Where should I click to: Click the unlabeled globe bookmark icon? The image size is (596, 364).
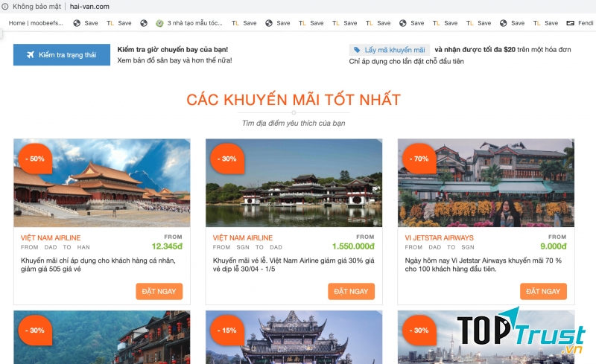coord(144,23)
